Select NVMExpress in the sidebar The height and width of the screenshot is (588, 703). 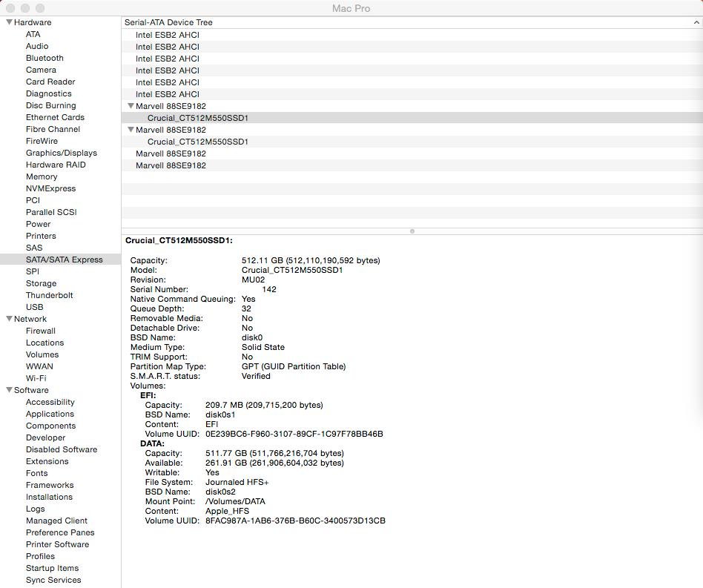click(x=51, y=188)
